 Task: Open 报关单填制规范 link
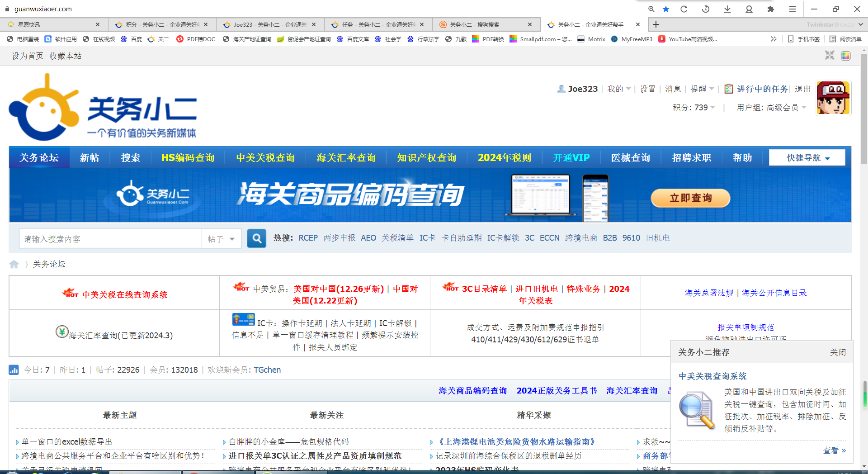(x=745, y=327)
